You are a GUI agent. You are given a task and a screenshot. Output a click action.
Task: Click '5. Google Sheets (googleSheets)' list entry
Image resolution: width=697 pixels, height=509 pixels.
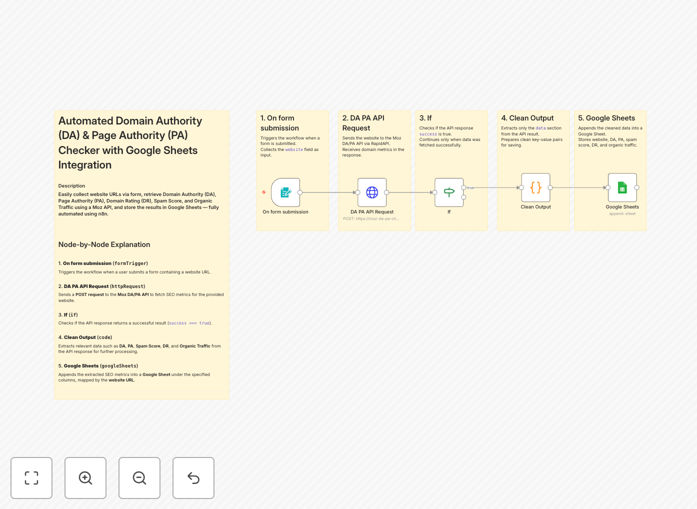[98, 366]
